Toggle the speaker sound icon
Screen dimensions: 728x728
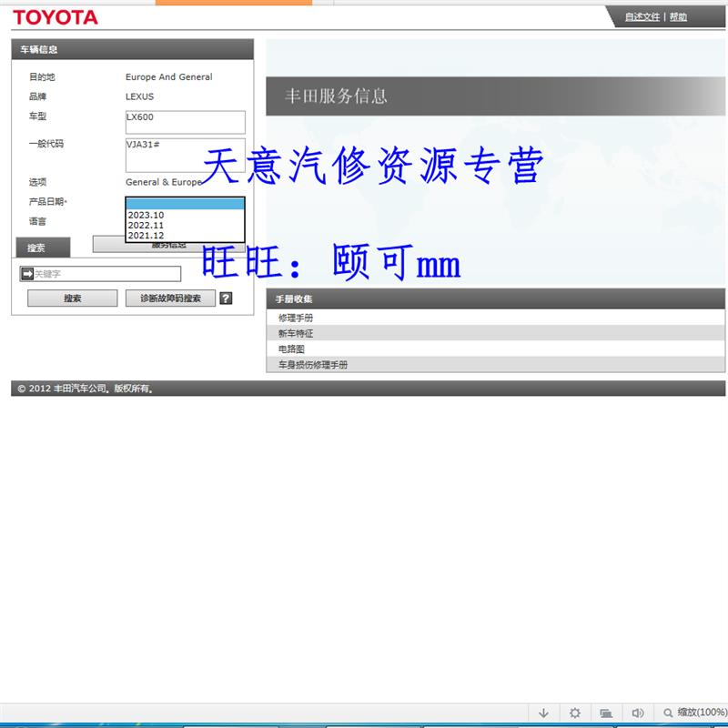[x=638, y=713]
